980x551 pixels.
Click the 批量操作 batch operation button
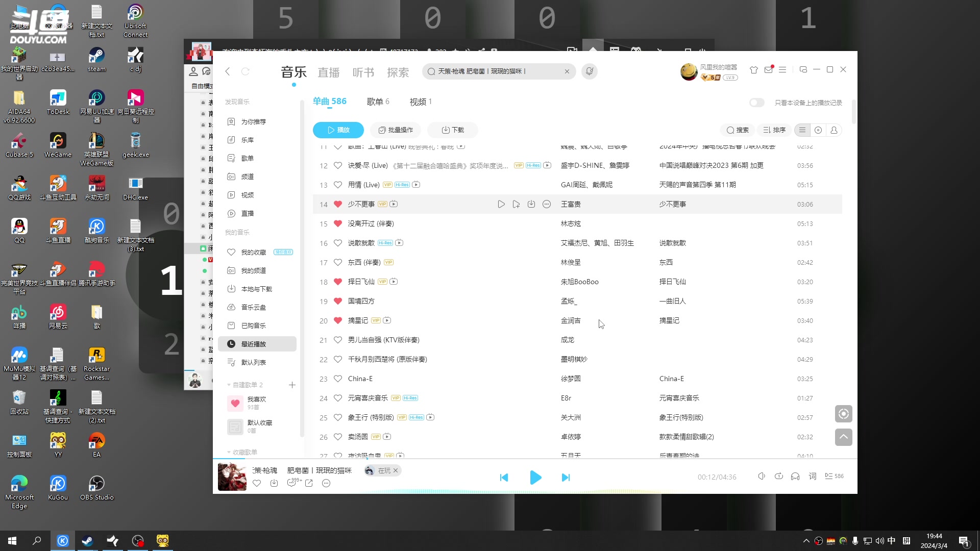click(396, 130)
